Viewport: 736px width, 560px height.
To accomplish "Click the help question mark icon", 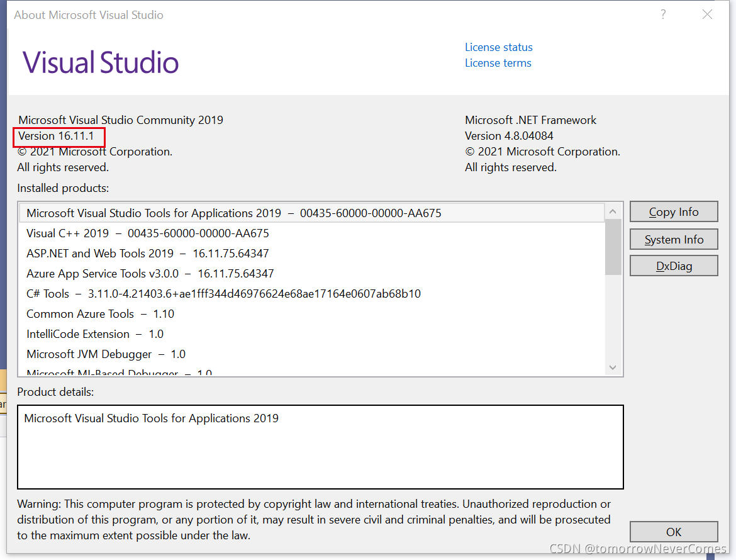I will [663, 14].
